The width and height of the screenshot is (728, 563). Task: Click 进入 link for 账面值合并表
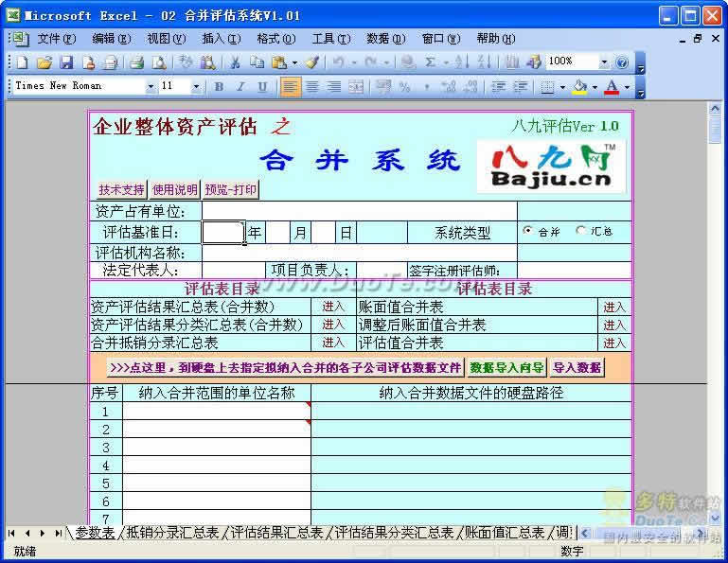click(614, 308)
